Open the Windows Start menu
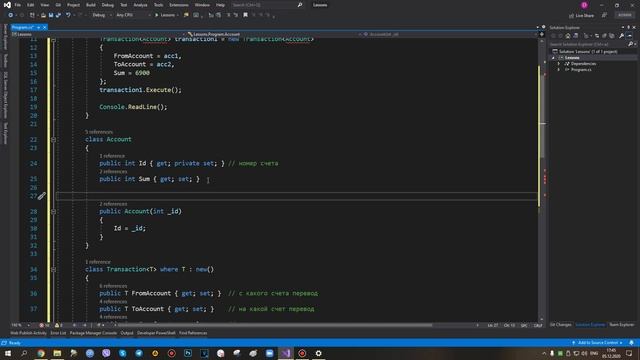 [8, 353]
